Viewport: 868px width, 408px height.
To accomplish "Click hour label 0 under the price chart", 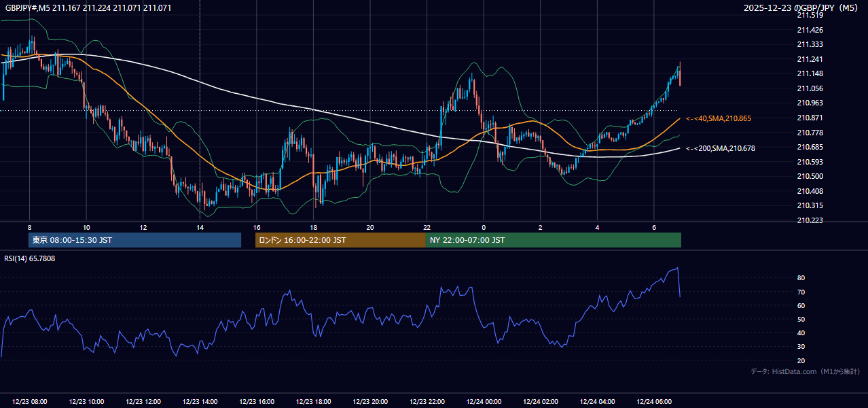I will (x=484, y=227).
